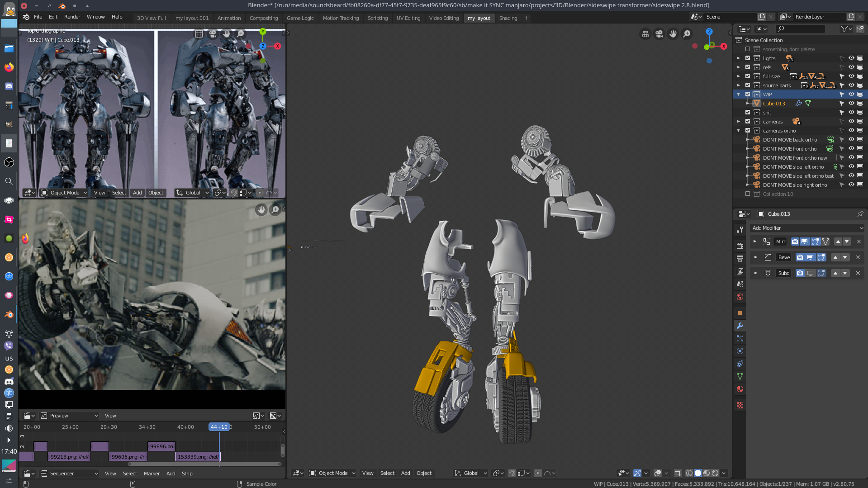Open the Output properties tab
Viewport: 868px width, 488px height.
click(x=740, y=258)
